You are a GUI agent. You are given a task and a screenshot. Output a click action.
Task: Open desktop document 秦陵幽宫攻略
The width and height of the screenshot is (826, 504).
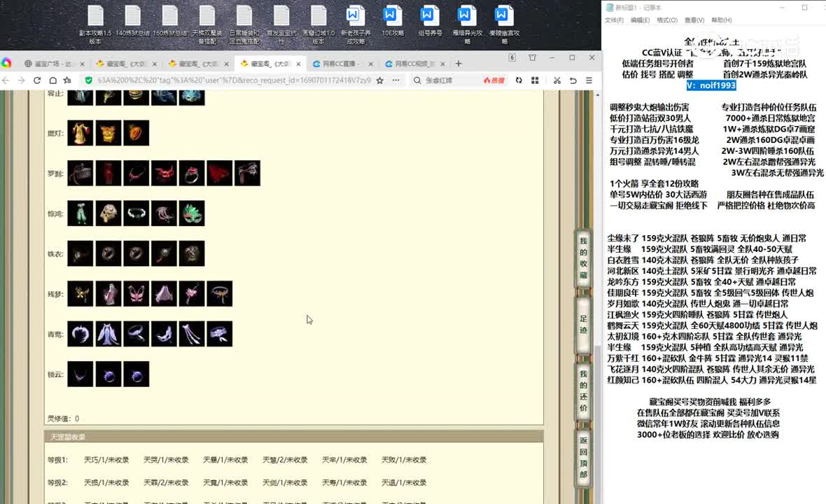coord(504,24)
